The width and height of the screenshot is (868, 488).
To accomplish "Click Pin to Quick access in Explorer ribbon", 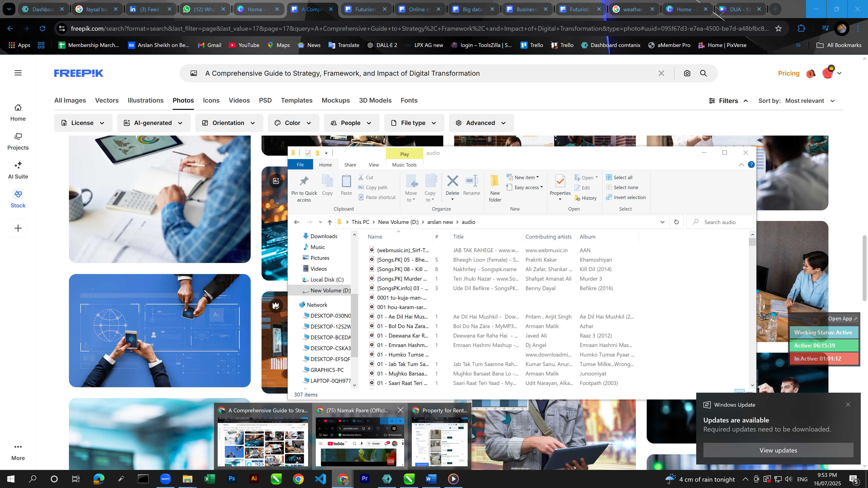I will 304,189.
